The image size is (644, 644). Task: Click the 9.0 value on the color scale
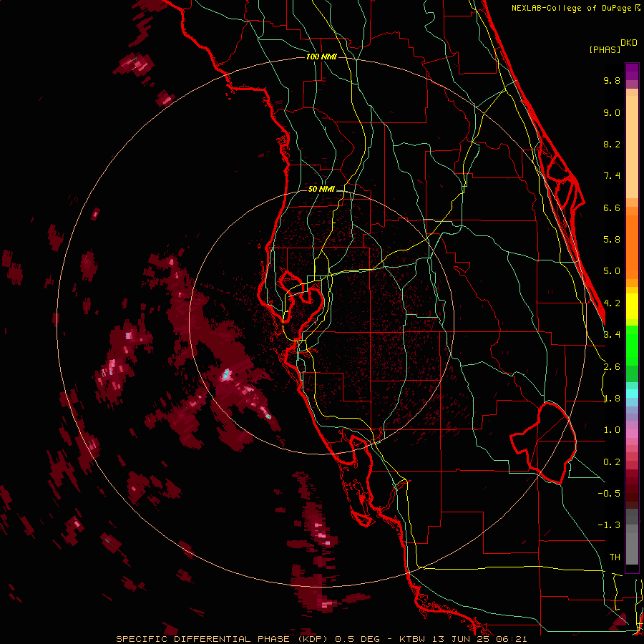(x=612, y=113)
